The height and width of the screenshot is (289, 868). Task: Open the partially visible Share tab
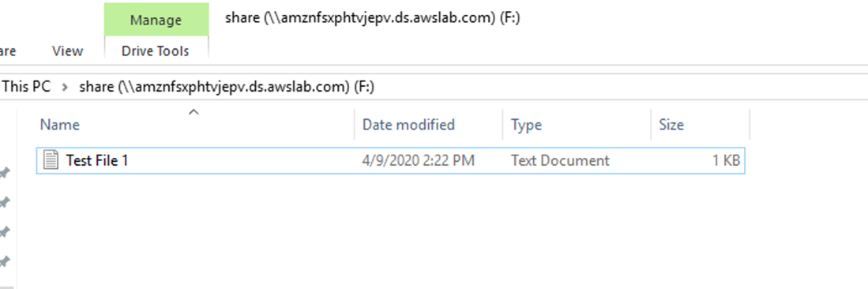click(8, 51)
